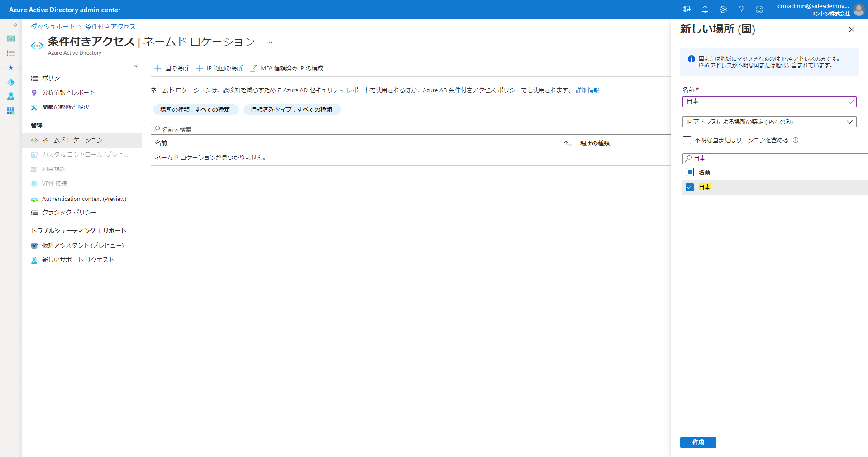Viewport: 868px width, 457px height.
Task: Uncheck the 日本 country checkbox
Action: point(689,187)
